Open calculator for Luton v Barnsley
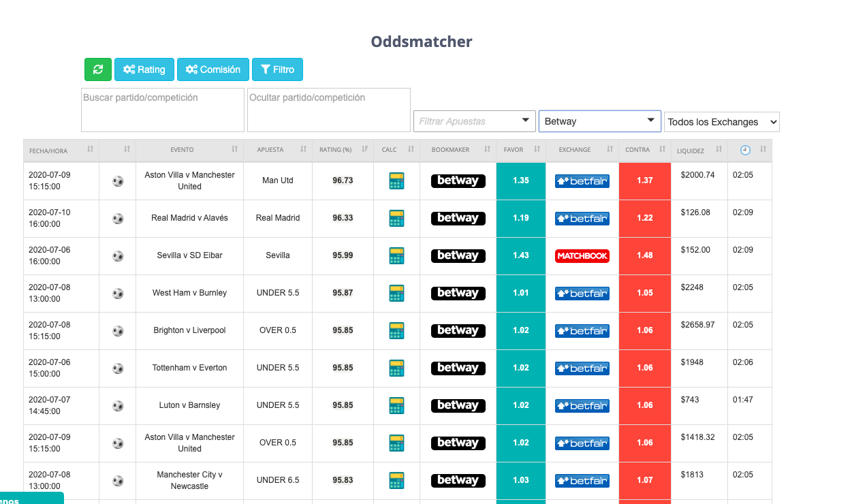 396,405
